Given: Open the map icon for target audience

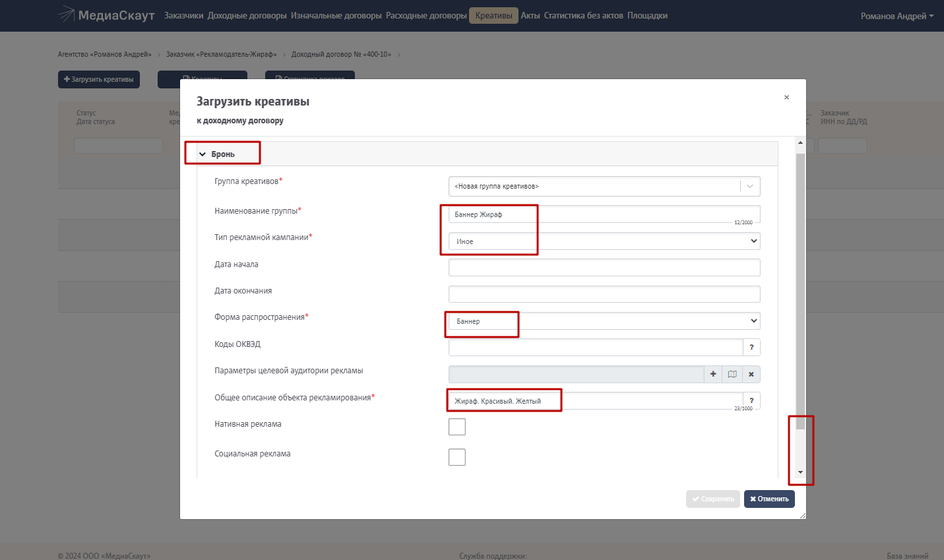Looking at the screenshot, I should pos(732,374).
